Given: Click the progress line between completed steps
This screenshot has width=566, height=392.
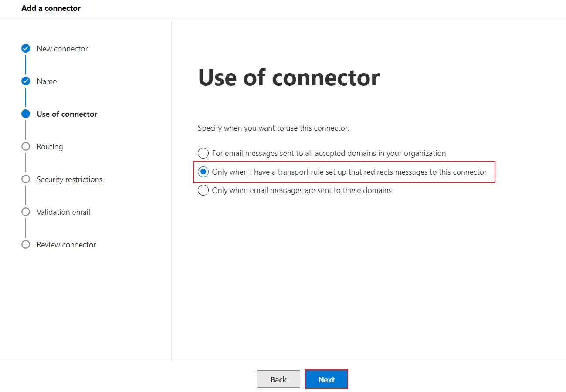Looking at the screenshot, I should (26, 64).
